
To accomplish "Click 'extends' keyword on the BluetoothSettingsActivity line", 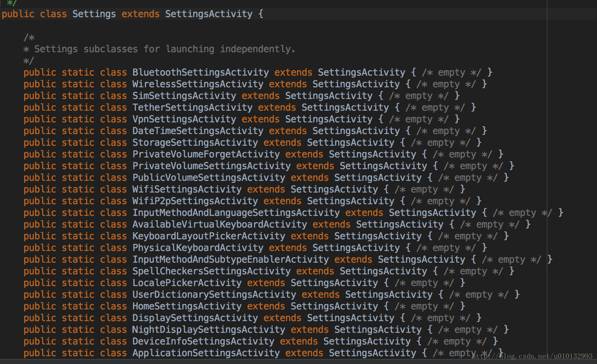I will 293,72.
